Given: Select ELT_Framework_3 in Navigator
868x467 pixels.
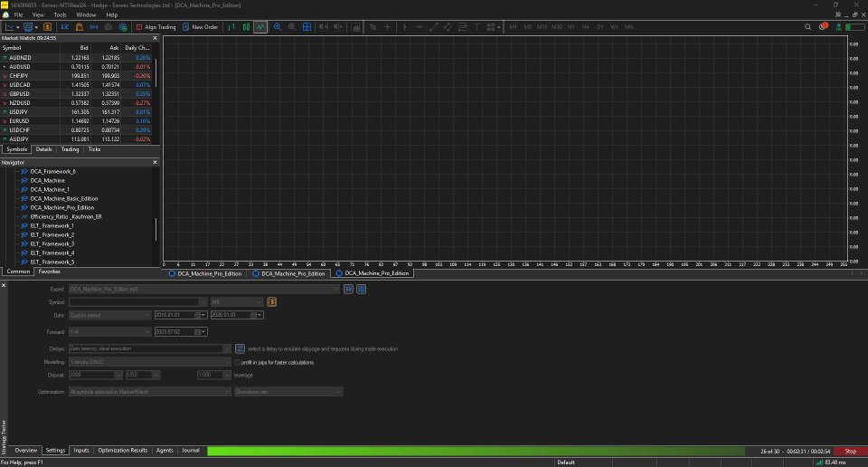Looking at the screenshot, I should click(x=52, y=243).
